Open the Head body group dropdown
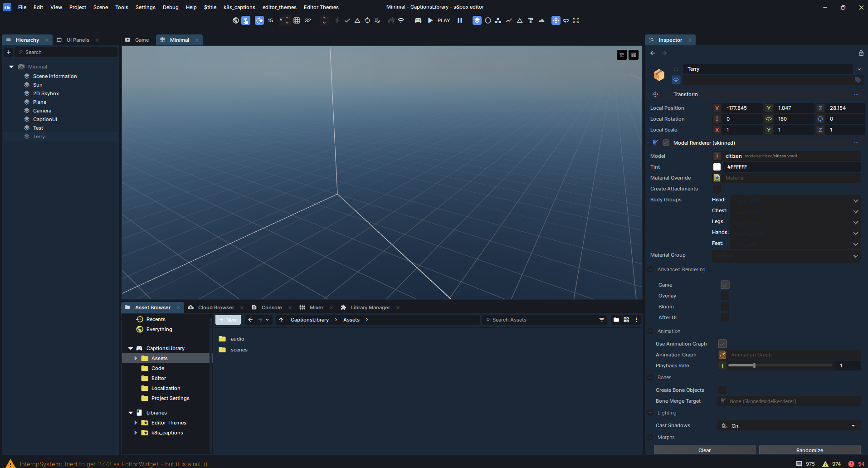Image resolution: width=868 pixels, height=468 pixels. 795,200
